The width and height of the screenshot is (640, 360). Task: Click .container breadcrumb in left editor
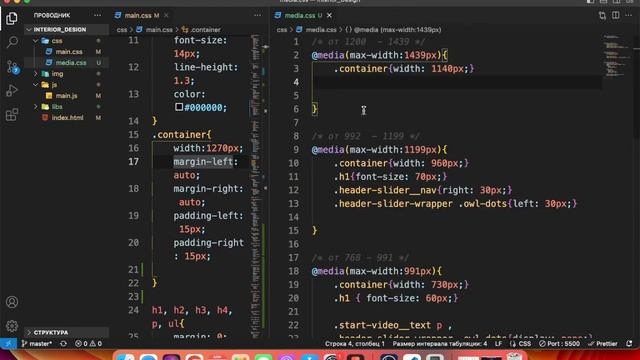pos(201,30)
